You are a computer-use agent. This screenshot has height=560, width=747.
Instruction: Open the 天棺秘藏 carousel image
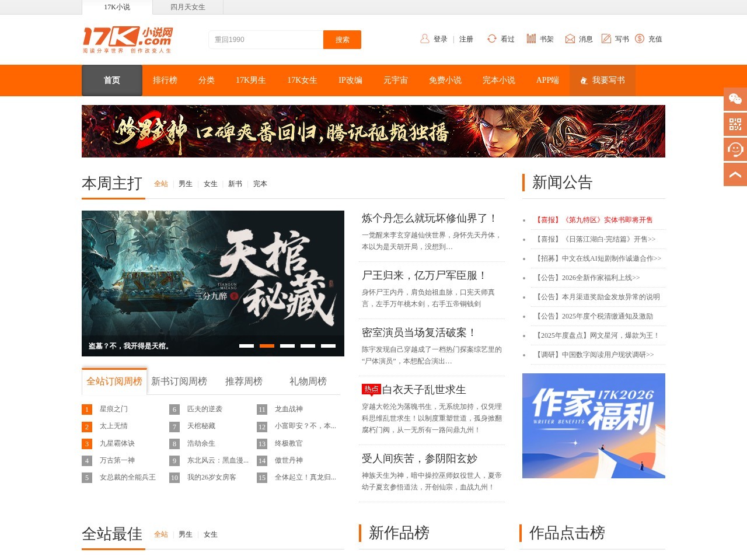click(x=213, y=283)
